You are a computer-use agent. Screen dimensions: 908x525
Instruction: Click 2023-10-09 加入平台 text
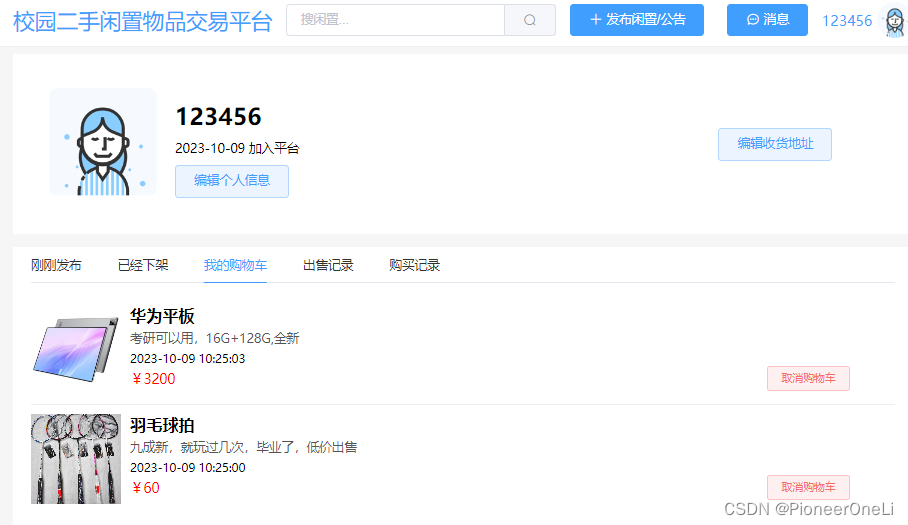point(237,148)
